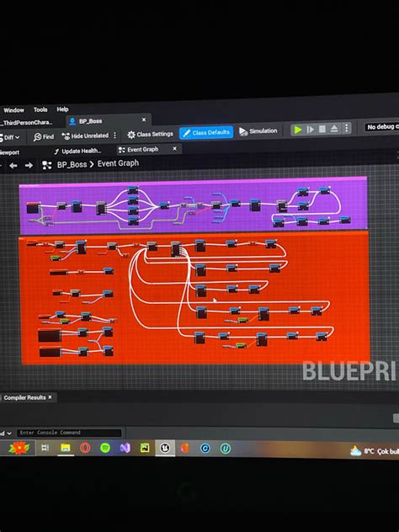Click BP_Boss in the breadcrumb
Image resolution: width=399 pixels, height=532 pixels.
72,164
